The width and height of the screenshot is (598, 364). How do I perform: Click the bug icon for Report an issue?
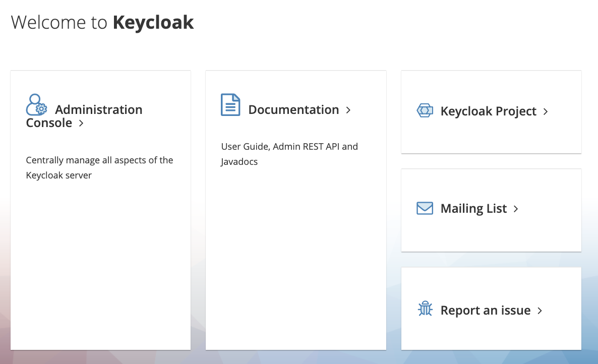[425, 309]
